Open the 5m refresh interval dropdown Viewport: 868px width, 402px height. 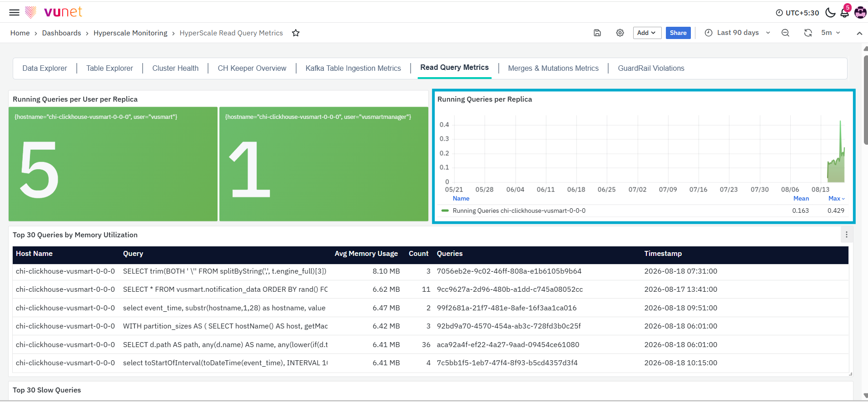(x=831, y=33)
